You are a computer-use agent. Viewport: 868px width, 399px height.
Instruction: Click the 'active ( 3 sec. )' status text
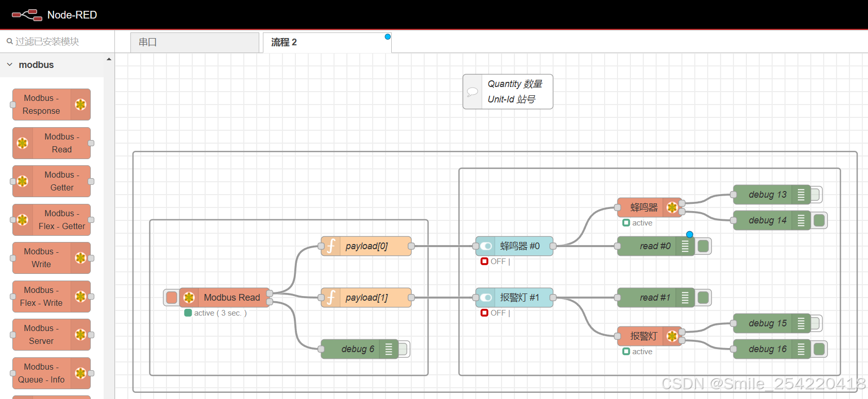click(220, 313)
